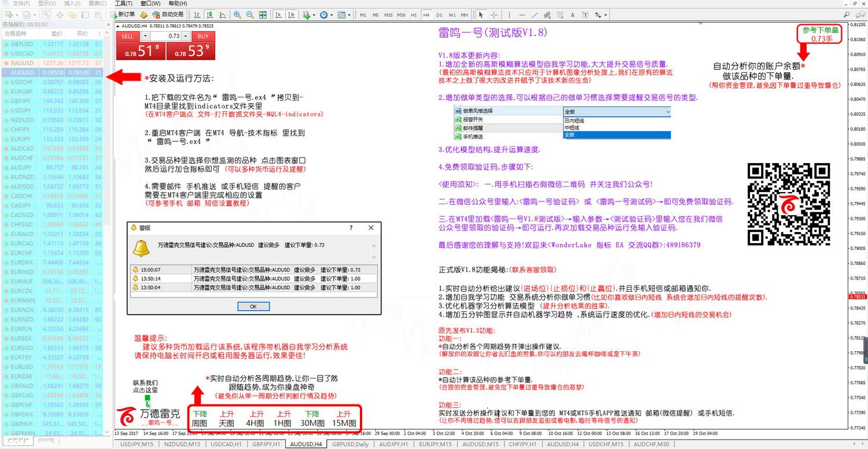
Task: Zoom in on the chart
Action: [x=237, y=14]
